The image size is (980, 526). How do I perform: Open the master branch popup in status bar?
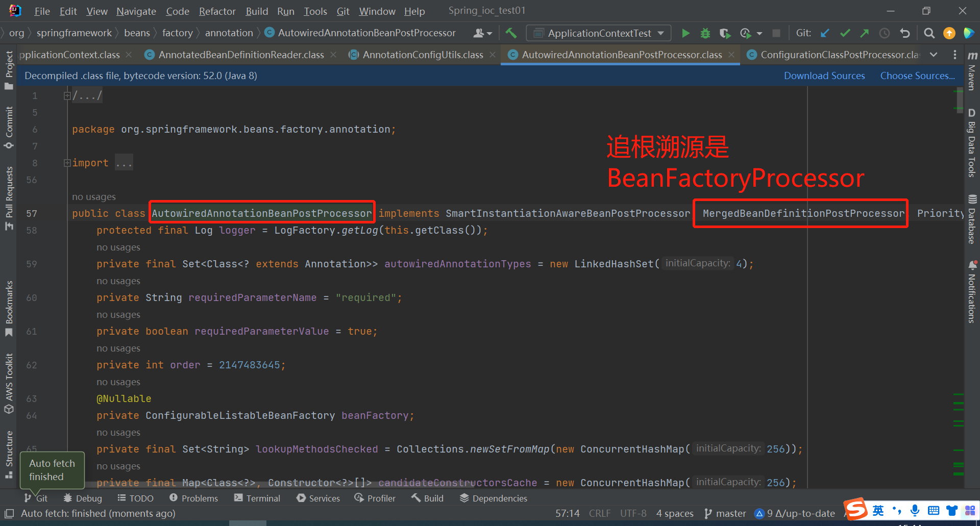click(725, 513)
